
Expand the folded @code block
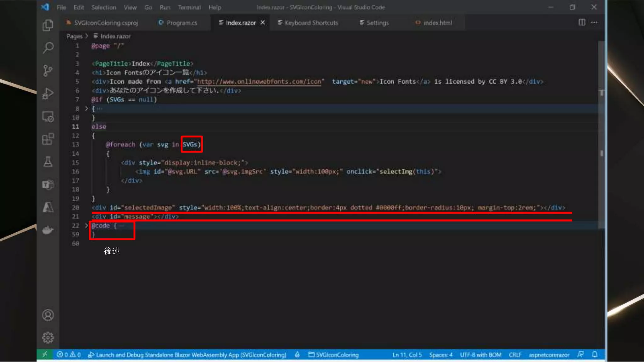86,226
